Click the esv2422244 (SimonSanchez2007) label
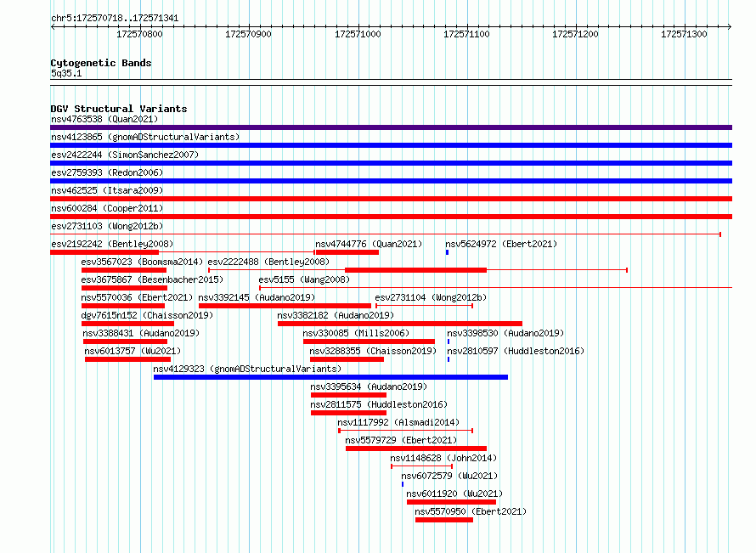 coord(125,155)
